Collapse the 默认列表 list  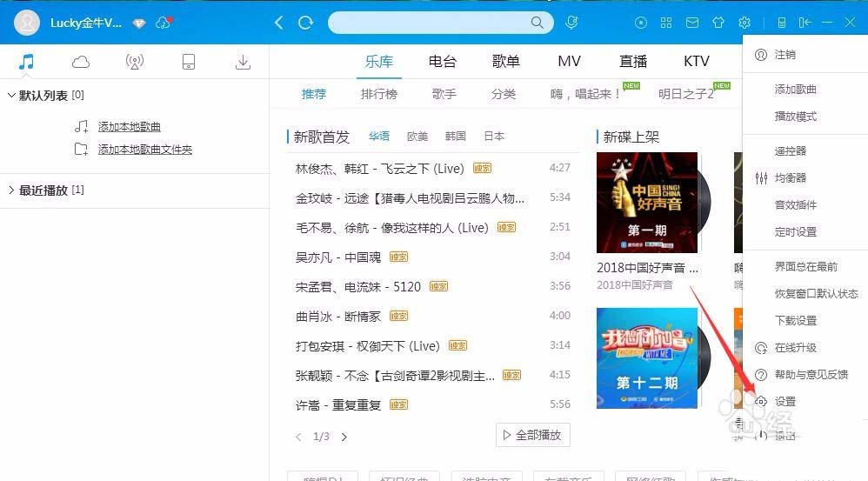click(11, 95)
